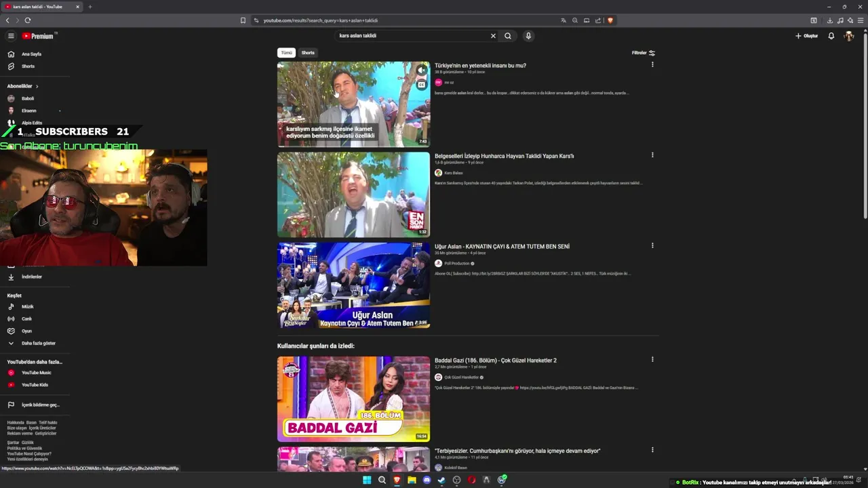This screenshot has height=488, width=868.
Task: Toggle captions on first video preview
Action: coord(421,85)
